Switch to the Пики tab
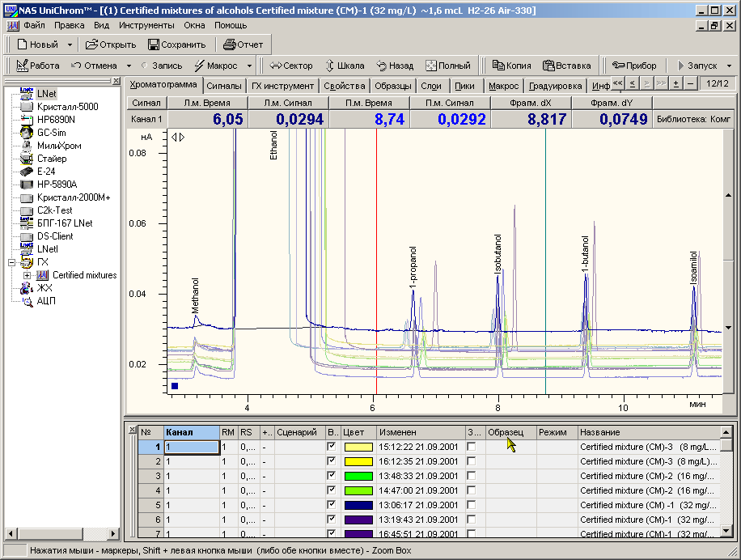741x560 pixels. [x=464, y=86]
